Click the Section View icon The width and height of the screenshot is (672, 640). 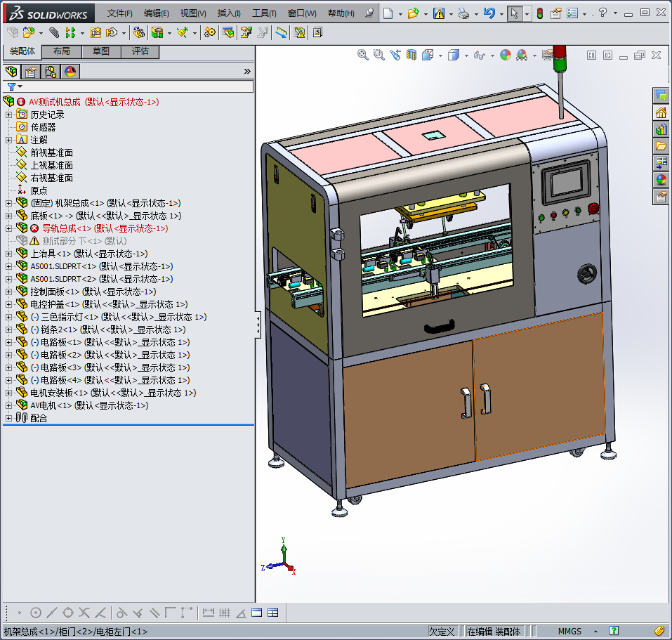tap(411, 55)
